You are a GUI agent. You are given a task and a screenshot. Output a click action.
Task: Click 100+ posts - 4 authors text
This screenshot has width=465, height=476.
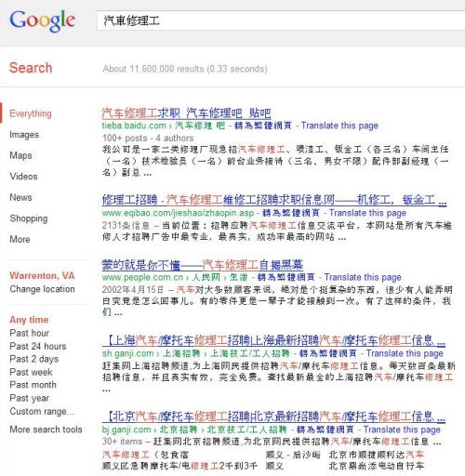148,138
